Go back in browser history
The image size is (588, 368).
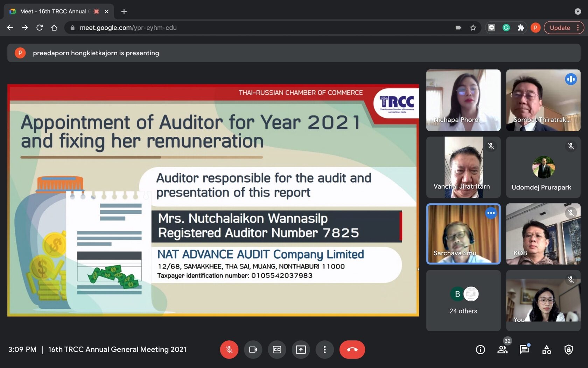coord(10,28)
